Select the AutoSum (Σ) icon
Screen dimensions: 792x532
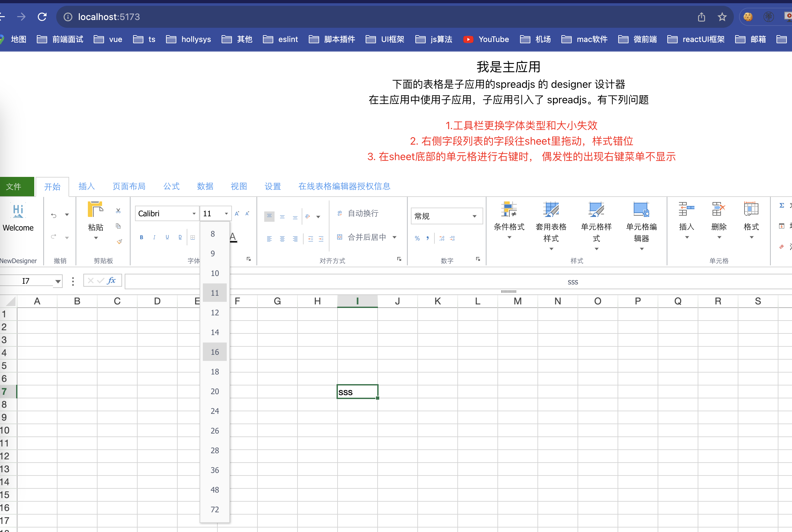coord(781,205)
